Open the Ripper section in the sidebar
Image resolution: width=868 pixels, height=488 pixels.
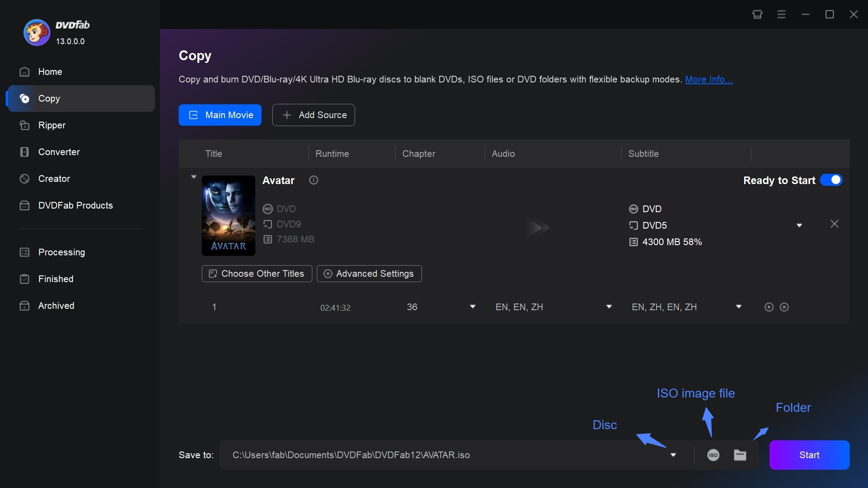pyautogui.click(x=51, y=125)
